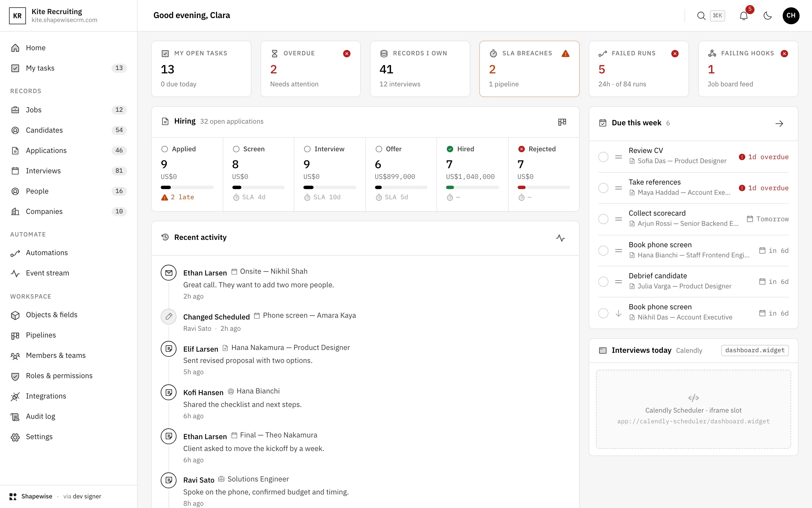Open priority marker on Review CV task
Screen dimensions: 812x508
[618, 157]
